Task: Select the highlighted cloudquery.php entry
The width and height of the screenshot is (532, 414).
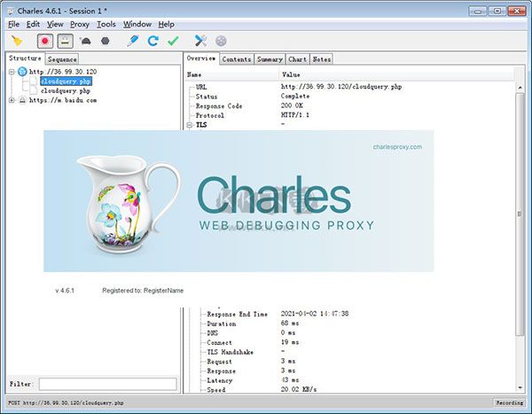Action: 66,82
